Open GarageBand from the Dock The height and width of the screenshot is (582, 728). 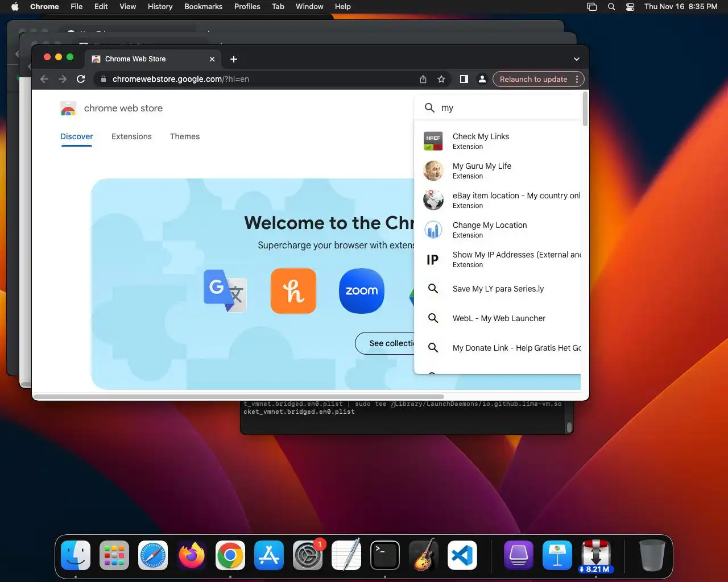tap(424, 555)
